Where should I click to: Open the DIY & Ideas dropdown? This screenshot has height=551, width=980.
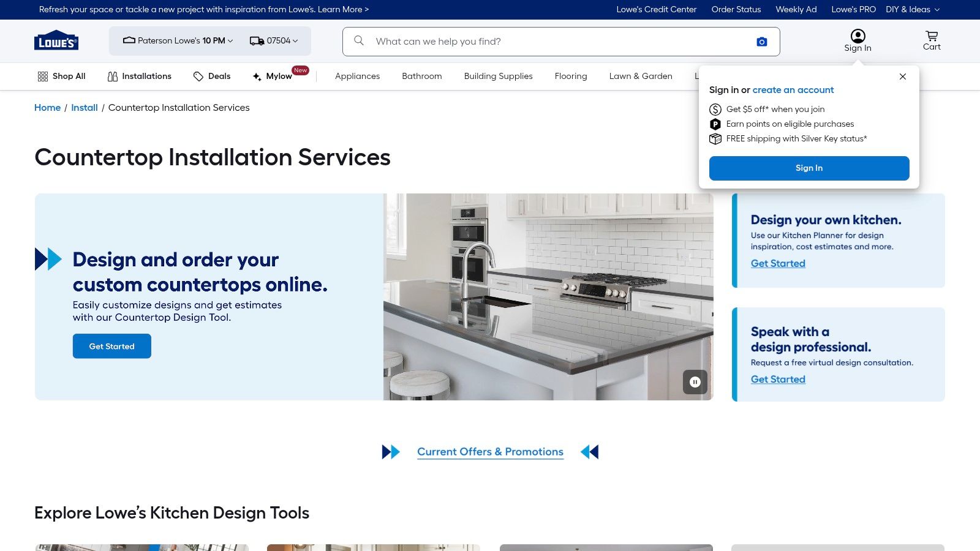point(912,9)
